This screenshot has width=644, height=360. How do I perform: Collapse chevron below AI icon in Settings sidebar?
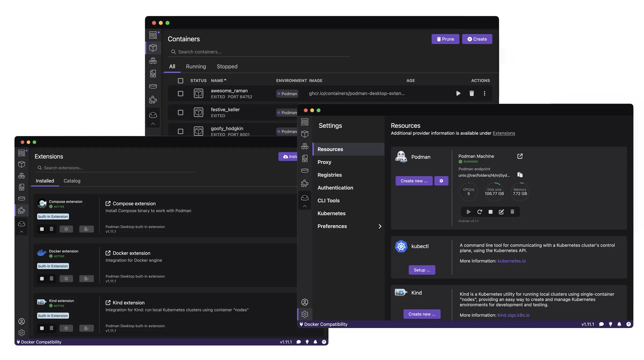305,206
